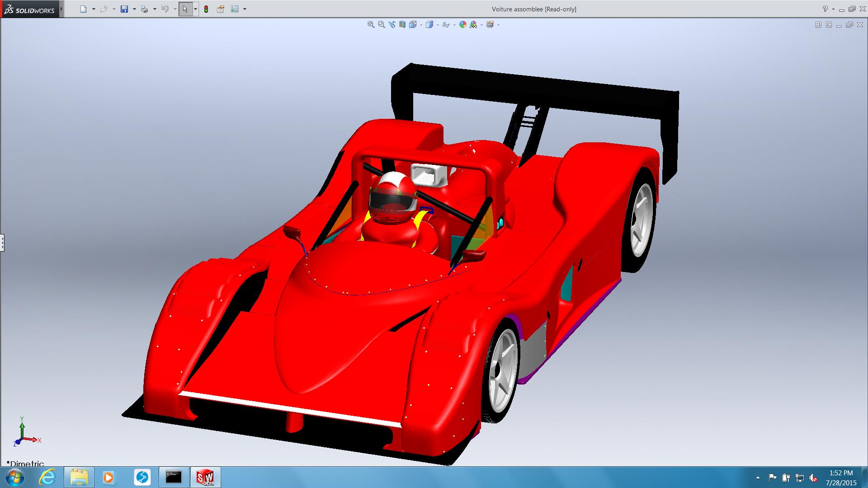
Task: Click the Rebuild traffic light icon
Action: coord(206,9)
